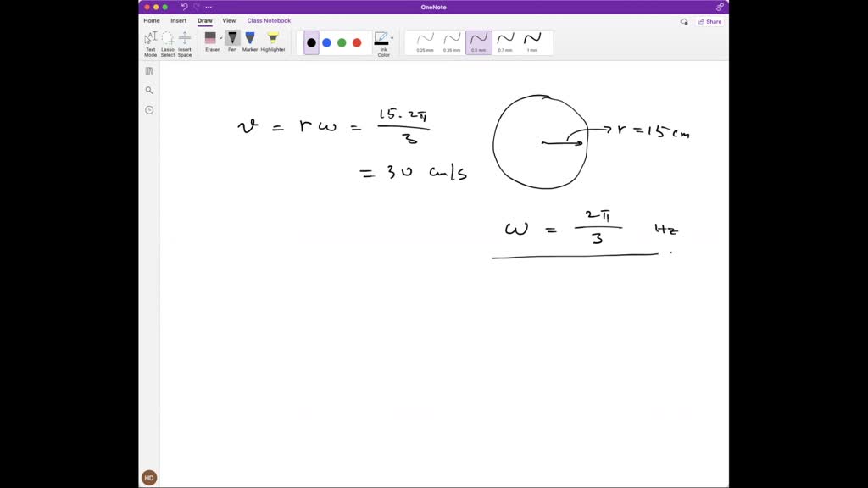868x488 pixels.
Task: Click the Share button
Action: 711,21
